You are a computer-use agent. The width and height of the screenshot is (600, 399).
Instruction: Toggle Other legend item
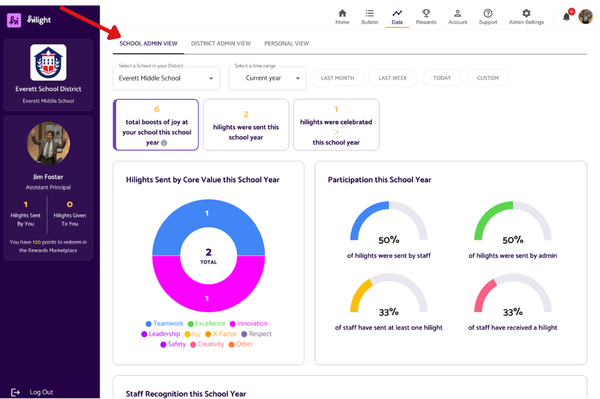(241, 344)
